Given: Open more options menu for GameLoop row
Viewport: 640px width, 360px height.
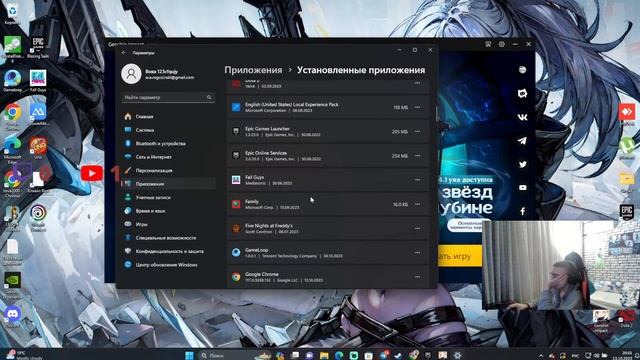Looking at the screenshot, I should tap(417, 253).
